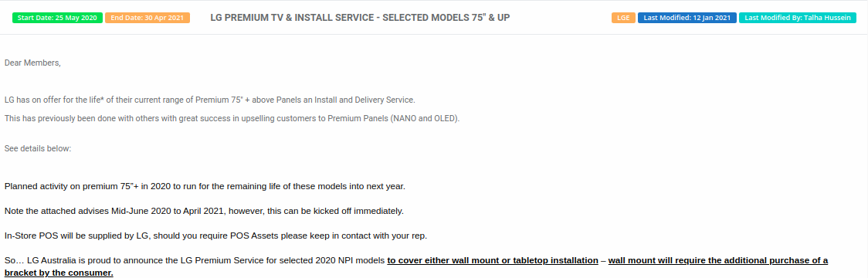The height and width of the screenshot is (278, 868).
Task: Click the In-Store POS supplied by LG line
Action: click(x=216, y=236)
